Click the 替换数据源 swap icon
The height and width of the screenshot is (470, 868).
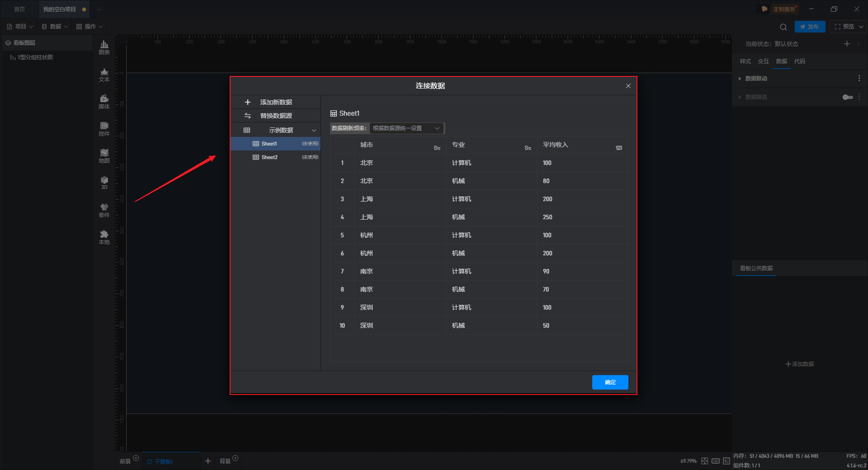(247, 116)
